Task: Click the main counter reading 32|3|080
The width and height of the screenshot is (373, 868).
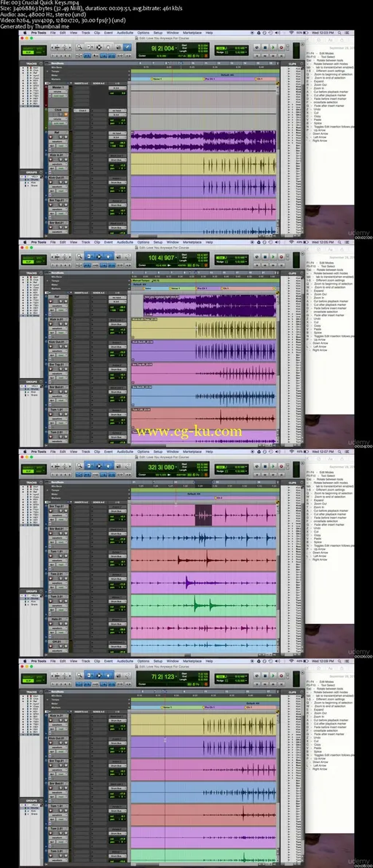Action: click(162, 467)
